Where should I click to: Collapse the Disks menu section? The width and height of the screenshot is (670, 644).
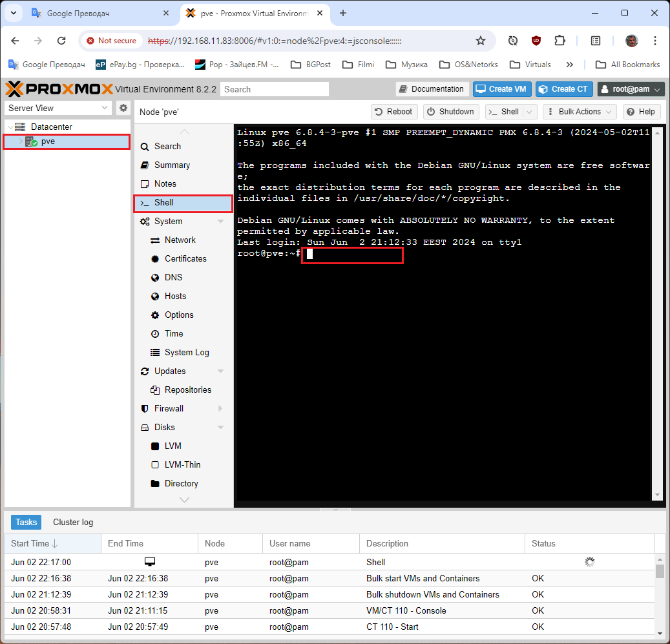click(x=220, y=428)
